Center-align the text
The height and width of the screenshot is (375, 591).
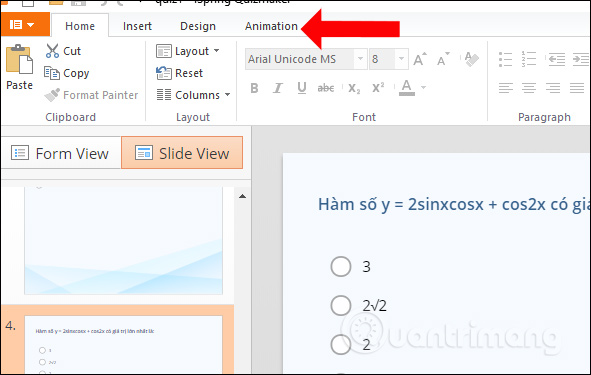click(529, 88)
